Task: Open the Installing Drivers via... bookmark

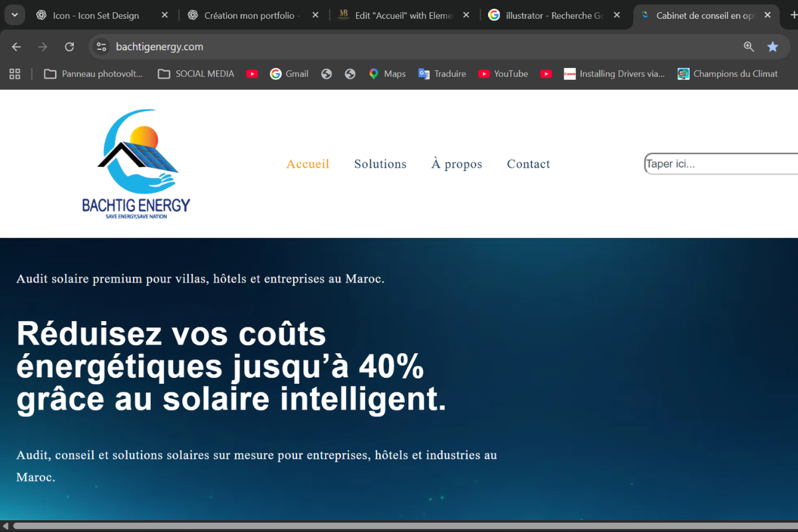Action: pos(614,74)
